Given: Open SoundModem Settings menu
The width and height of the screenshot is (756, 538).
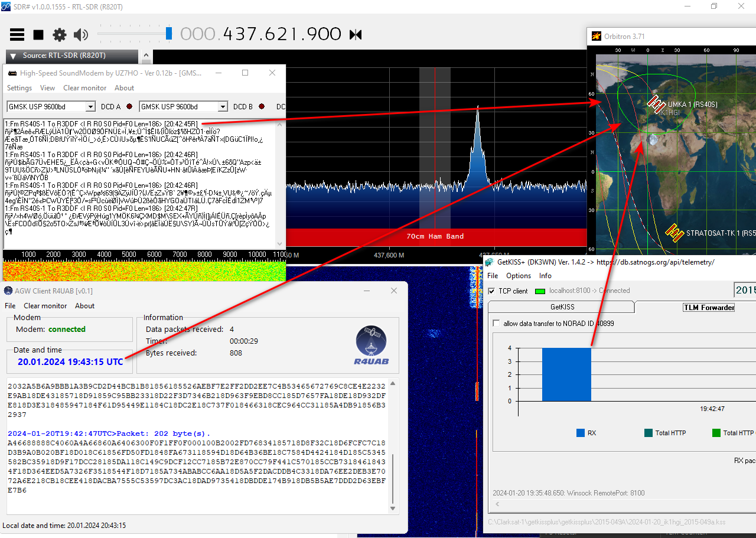Looking at the screenshot, I should [x=19, y=88].
